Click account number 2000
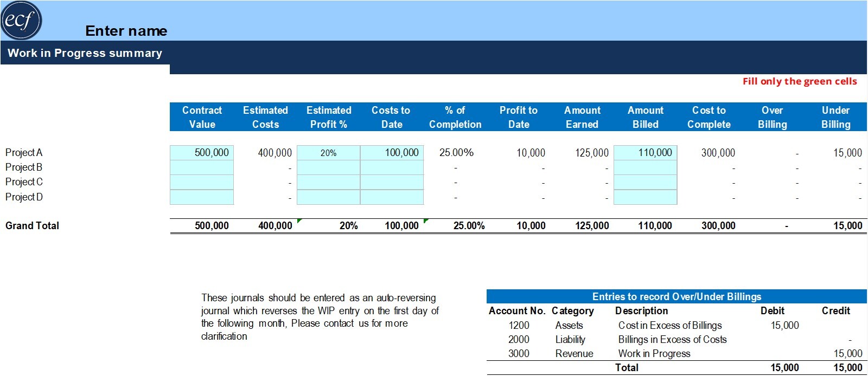Screen dimensions: 868x376 519,340
